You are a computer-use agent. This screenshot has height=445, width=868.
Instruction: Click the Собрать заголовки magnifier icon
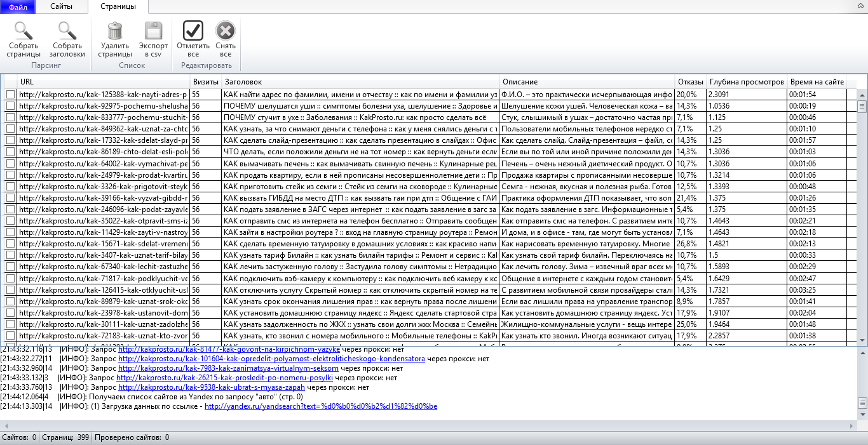click(67, 30)
